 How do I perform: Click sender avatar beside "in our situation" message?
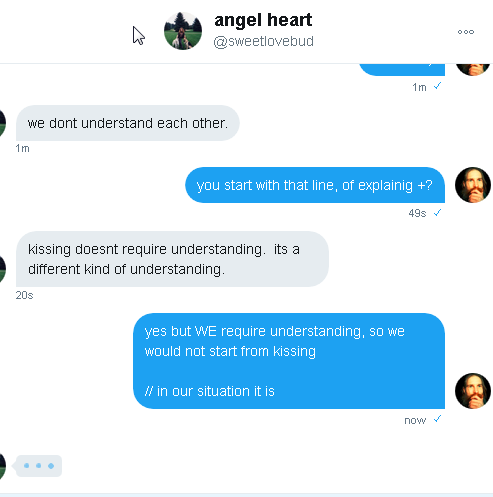point(473,391)
